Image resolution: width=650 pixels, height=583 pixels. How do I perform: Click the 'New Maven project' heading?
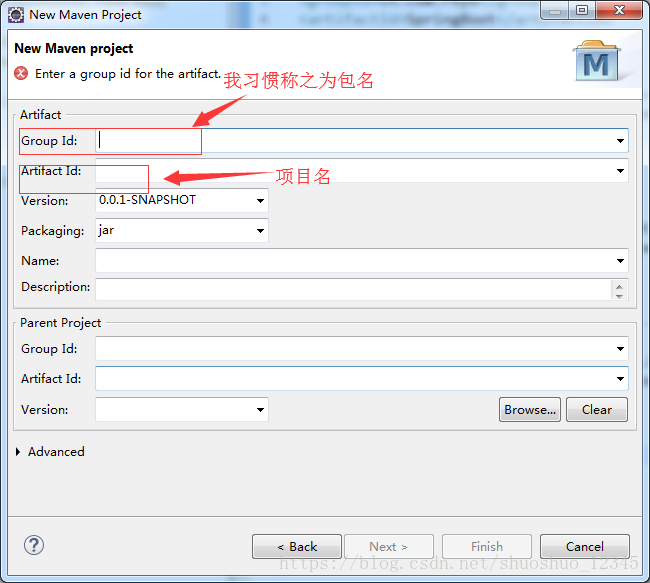coord(74,49)
